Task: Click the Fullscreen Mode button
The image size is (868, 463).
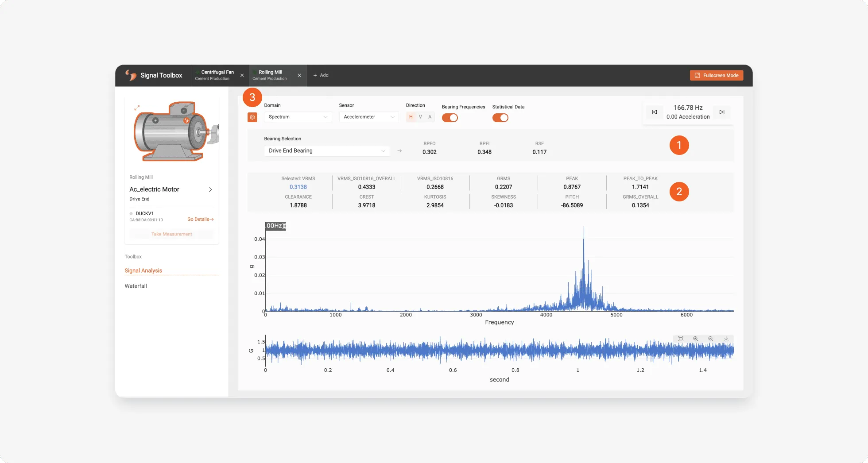Action: [x=717, y=75]
